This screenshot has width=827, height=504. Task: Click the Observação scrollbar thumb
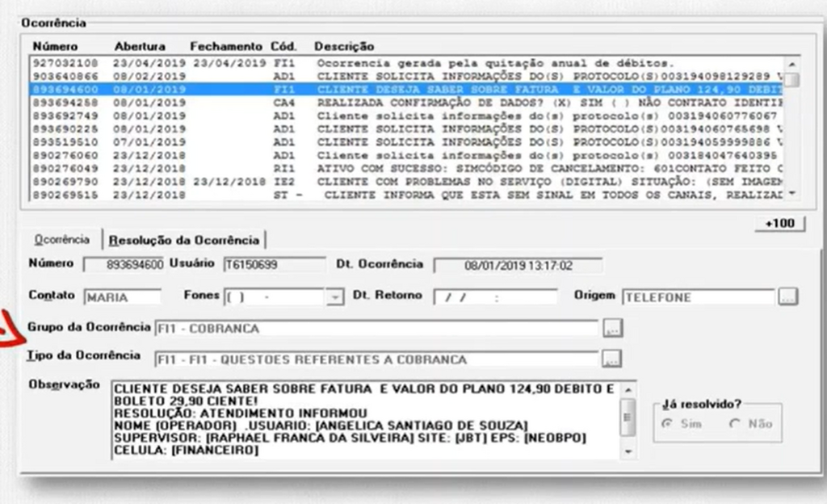pyautogui.click(x=628, y=417)
